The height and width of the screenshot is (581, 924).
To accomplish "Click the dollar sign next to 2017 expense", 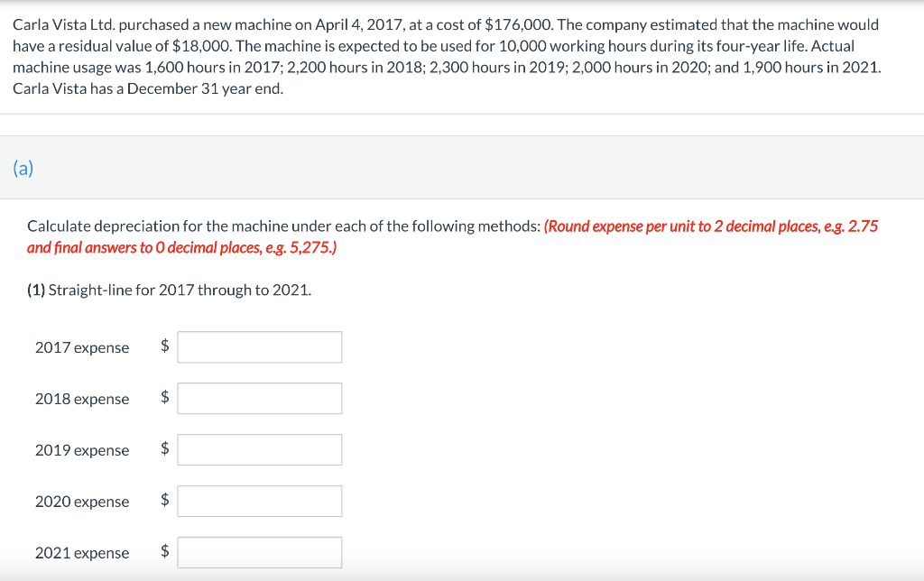I will pos(163,346).
